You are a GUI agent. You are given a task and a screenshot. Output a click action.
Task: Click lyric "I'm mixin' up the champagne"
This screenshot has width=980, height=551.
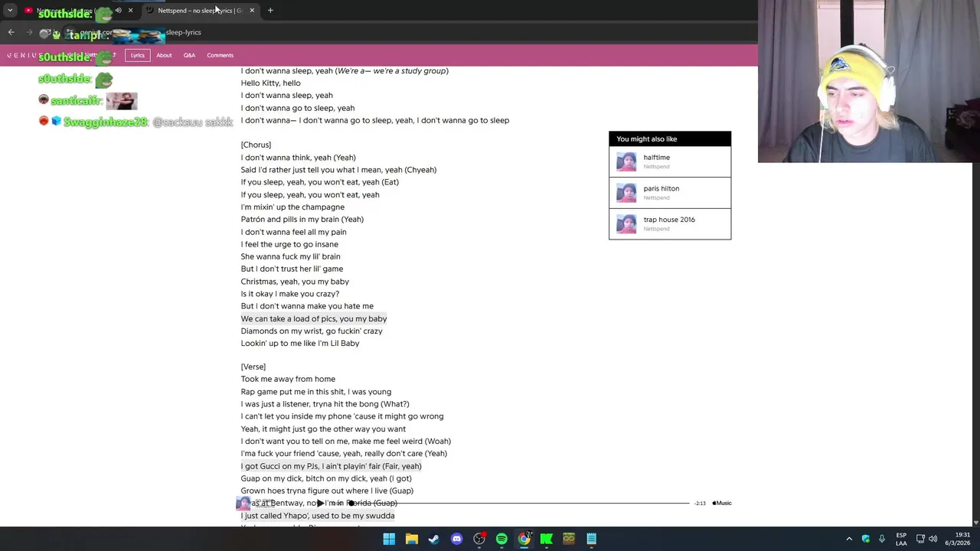[x=292, y=207]
